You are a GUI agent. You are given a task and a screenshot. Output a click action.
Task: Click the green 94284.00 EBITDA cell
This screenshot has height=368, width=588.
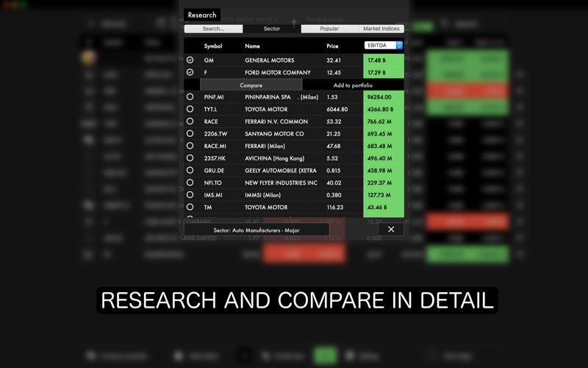click(384, 97)
